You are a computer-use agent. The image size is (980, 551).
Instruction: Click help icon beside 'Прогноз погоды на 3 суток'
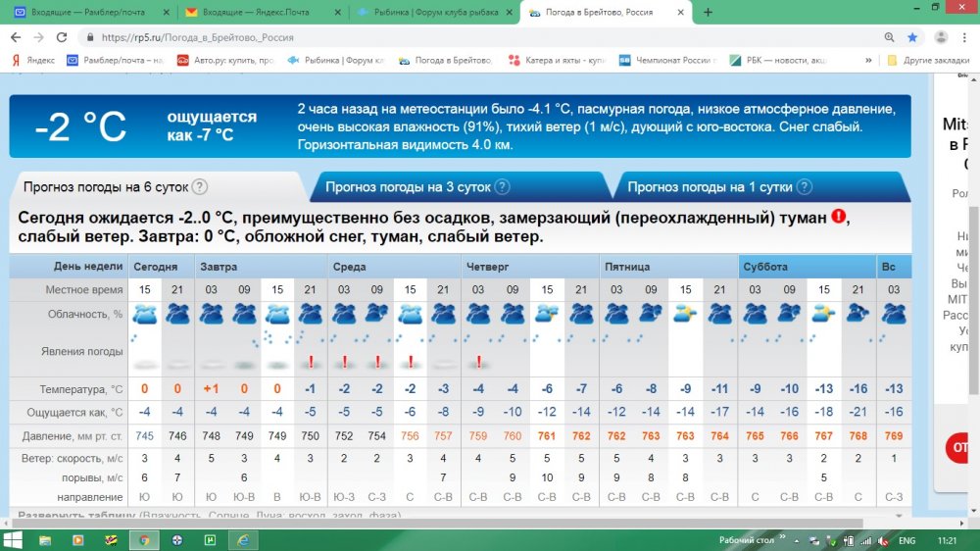coord(502,187)
